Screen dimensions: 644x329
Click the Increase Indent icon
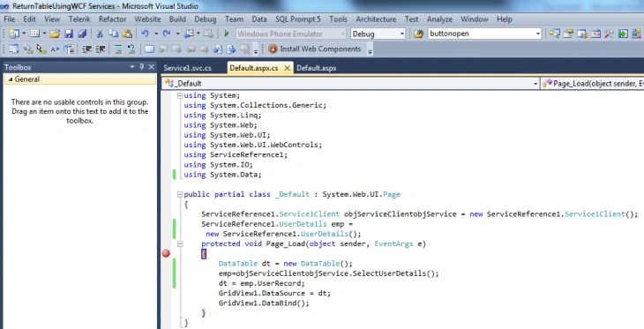[x=101, y=49]
